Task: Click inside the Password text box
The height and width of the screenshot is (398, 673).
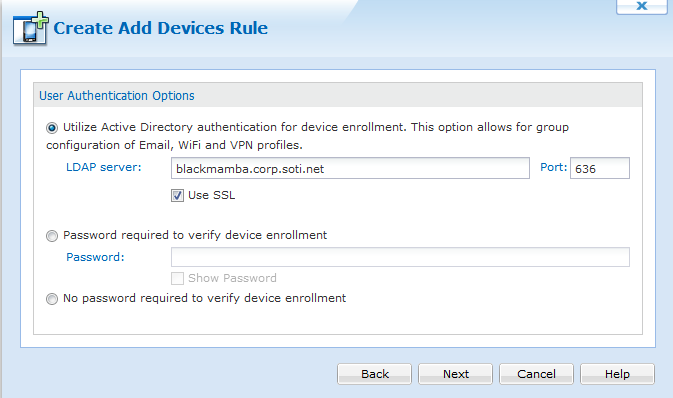Action: [x=400, y=257]
